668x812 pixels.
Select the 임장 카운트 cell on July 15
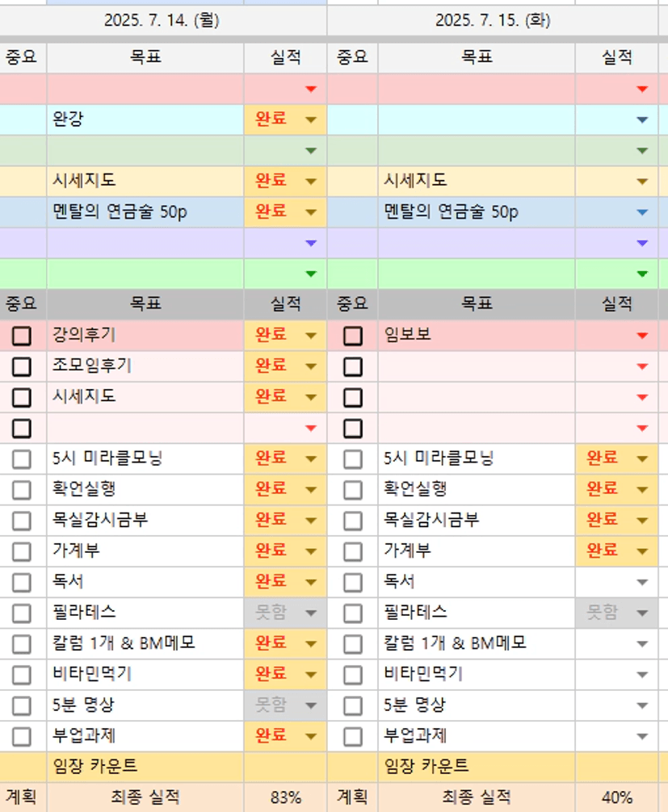(x=477, y=766)
